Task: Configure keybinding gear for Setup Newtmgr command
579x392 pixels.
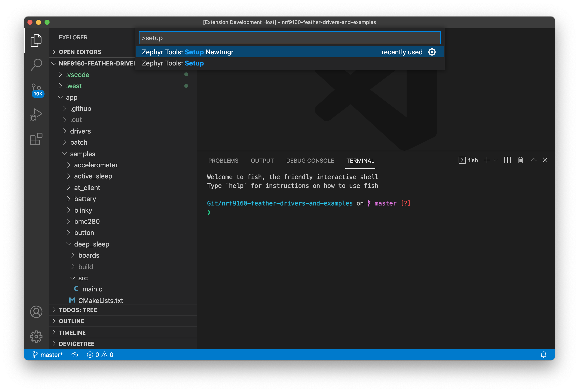Action: click(432, 52)
